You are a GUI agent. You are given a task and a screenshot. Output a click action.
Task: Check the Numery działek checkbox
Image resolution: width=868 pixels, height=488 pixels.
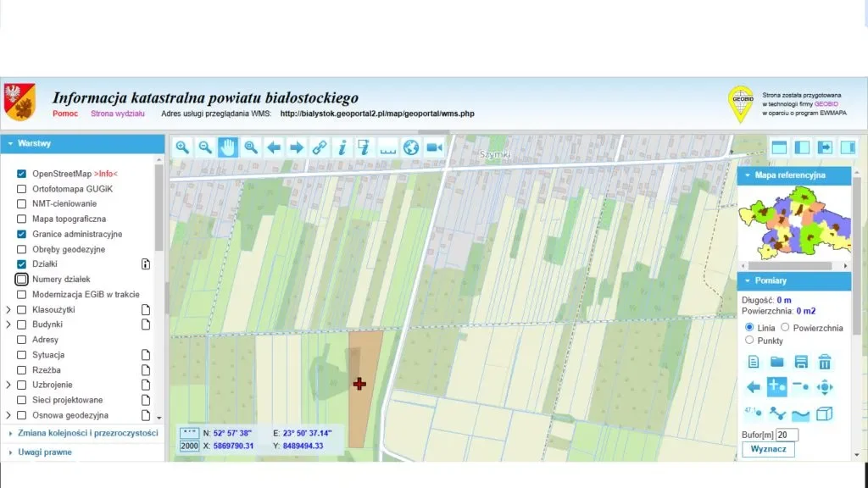[22, 280]
